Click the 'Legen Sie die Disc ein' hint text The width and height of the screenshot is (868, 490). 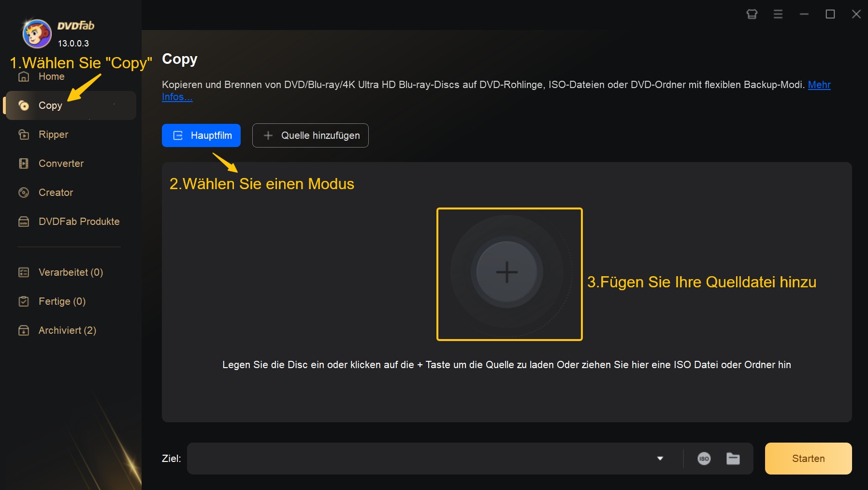tap(506, 365)
